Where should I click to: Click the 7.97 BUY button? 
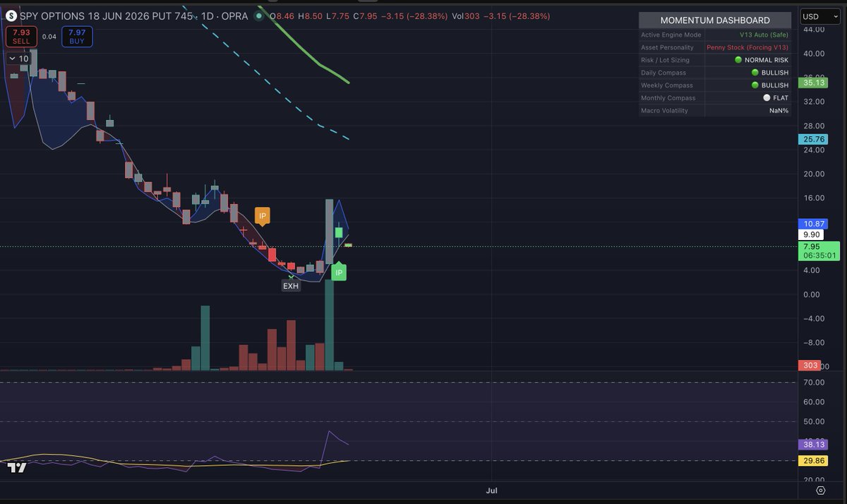pyautogui.click(x=76, y=37)
